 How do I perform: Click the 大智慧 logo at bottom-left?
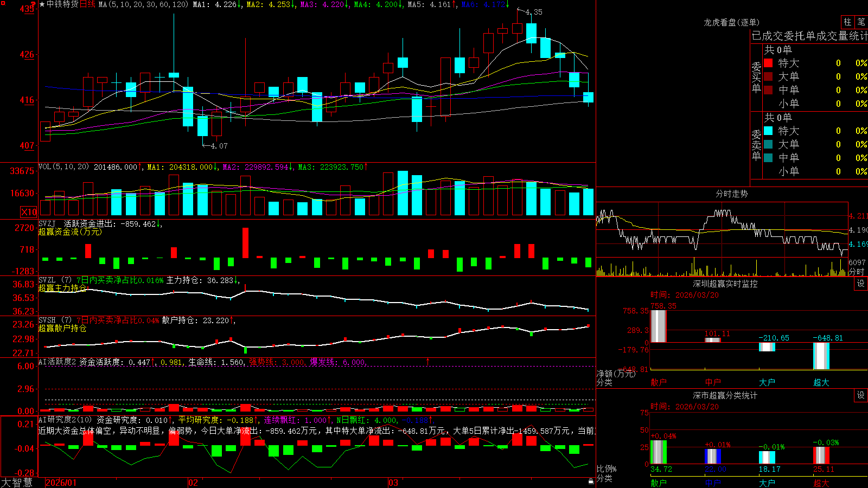(x=17, y=482)
